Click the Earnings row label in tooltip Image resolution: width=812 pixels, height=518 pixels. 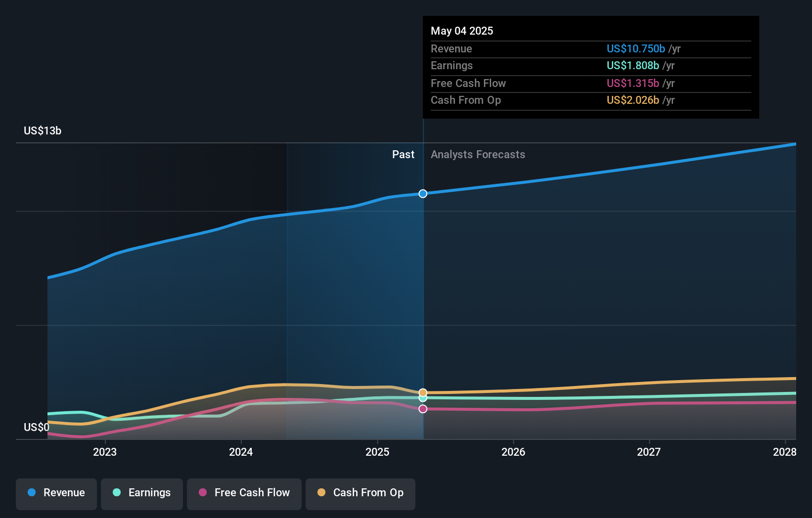pos(451,66)
